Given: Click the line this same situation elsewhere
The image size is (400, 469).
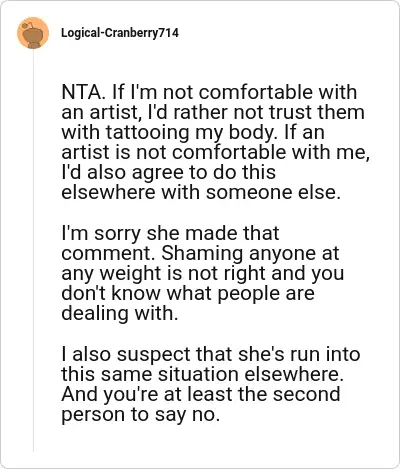Looking at the screenshot, I should [202, 374].
